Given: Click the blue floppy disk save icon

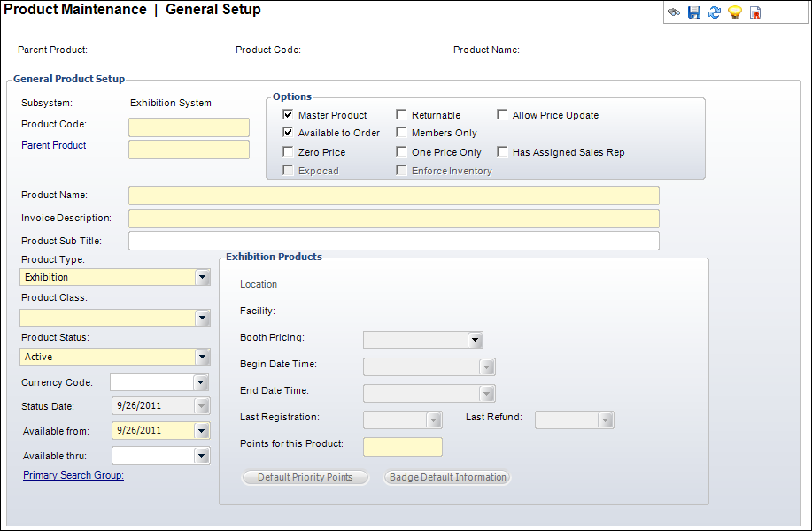Looking at the screenshot, I should (x=694, y=12).
